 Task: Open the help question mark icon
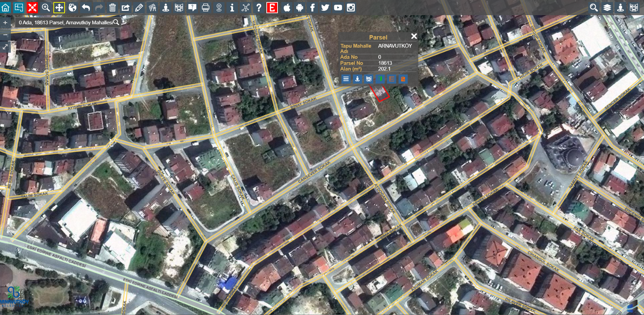pyautogui.click(x=259, y=7)
